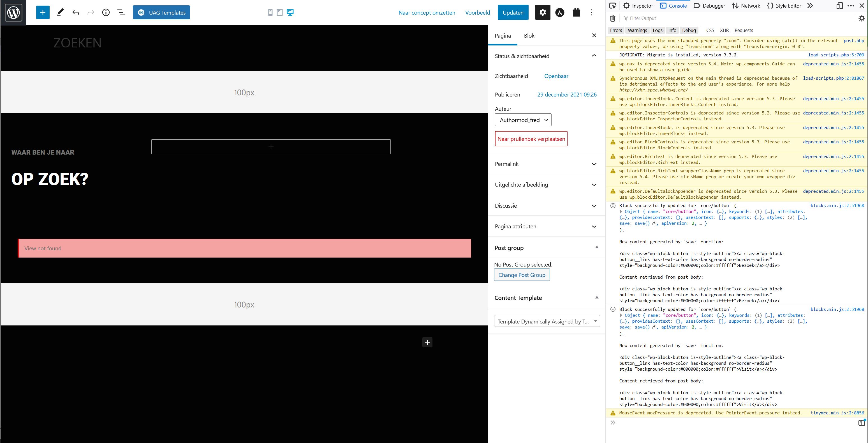Image resolution: width=868 pixels, height=443 pixels.
Task: Open the Debugger devtools tab
Action: click(x=709, y=6)
